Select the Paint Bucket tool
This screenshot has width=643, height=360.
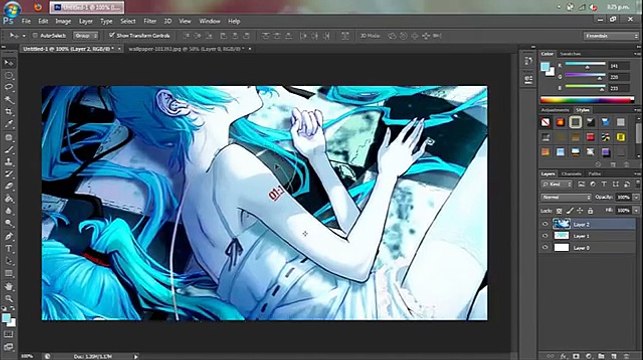pyautogui.click(x=9, y=199)
